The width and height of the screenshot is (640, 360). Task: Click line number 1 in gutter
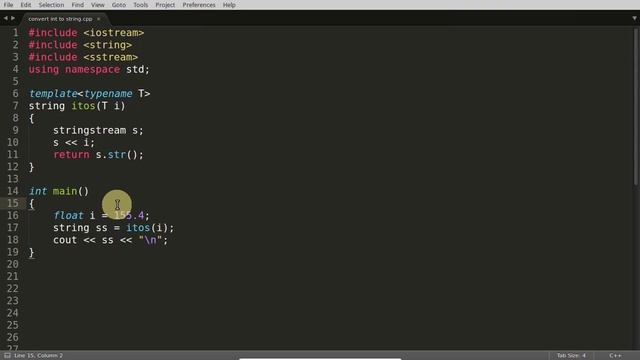coord(15,33)
